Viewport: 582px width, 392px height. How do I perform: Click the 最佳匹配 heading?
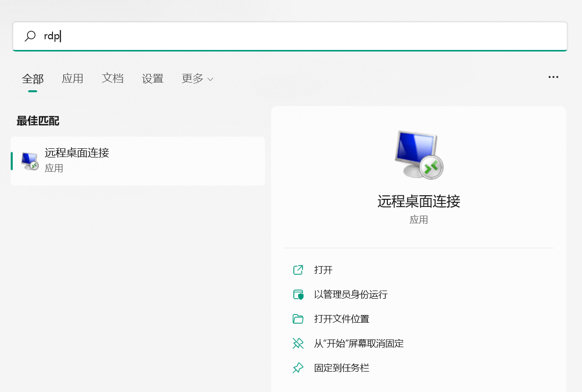[x=38, y=121]
